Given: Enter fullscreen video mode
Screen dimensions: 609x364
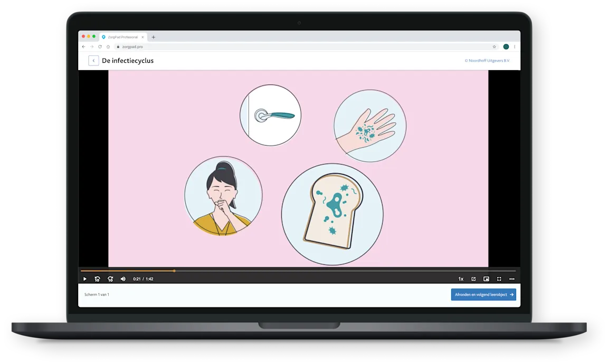Looking at the screenshot, I should point(499,279).
